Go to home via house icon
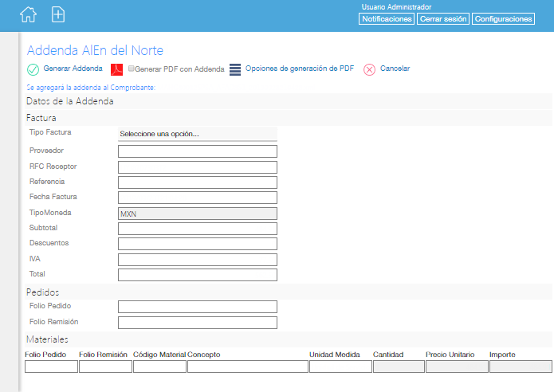This screenshot has height=392, width=554. tap(28, 15)
